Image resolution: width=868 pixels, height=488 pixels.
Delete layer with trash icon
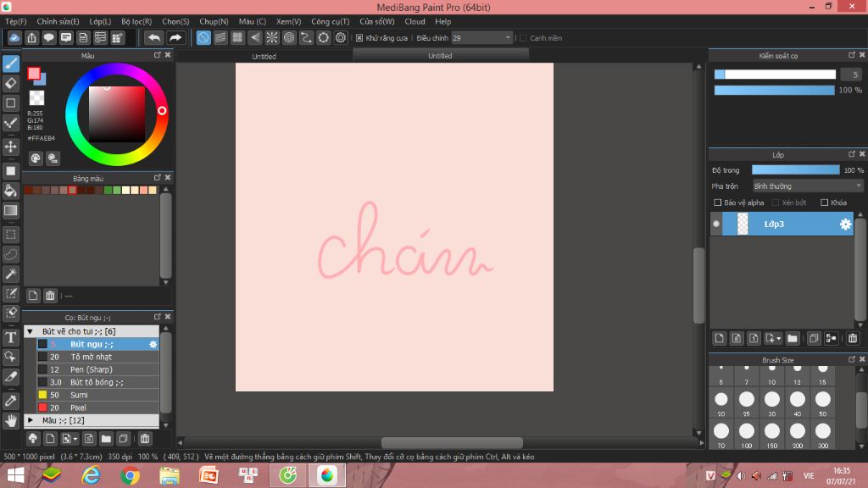pos(853,338)
